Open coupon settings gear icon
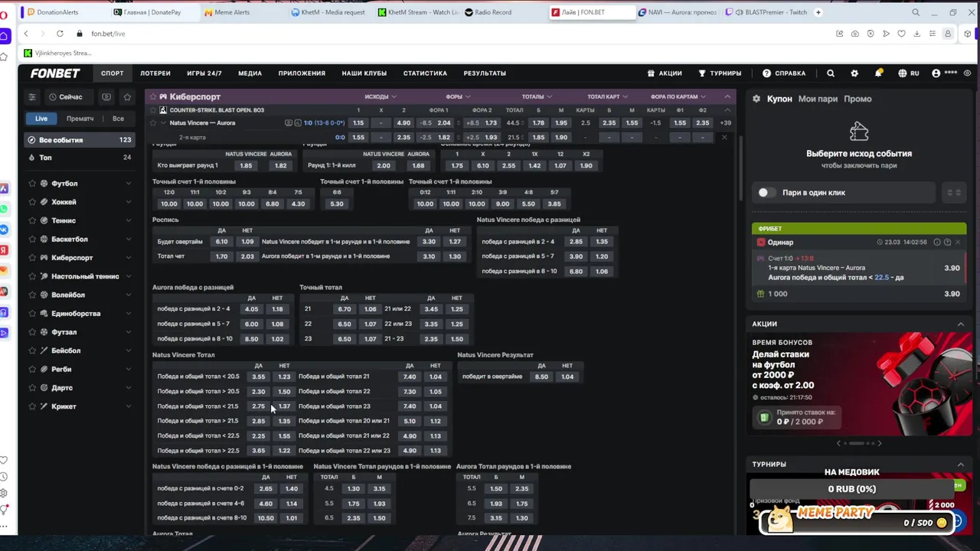 [756, 99]
